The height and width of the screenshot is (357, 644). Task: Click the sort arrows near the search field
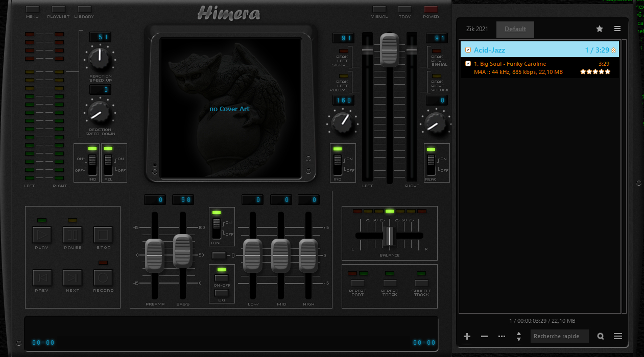[x=519, y=336]
